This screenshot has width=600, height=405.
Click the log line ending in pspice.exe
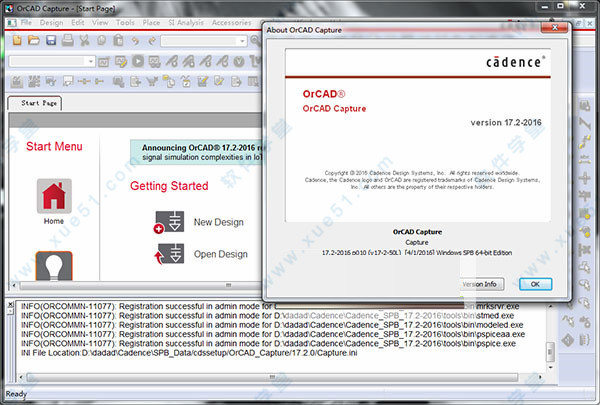click(x=268, y=343)
